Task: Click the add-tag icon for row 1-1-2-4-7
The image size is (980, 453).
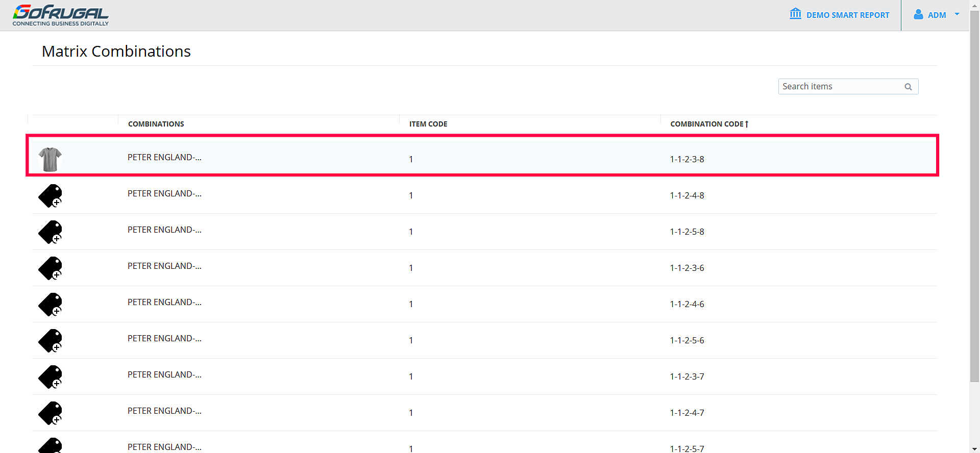Action: 50,413
